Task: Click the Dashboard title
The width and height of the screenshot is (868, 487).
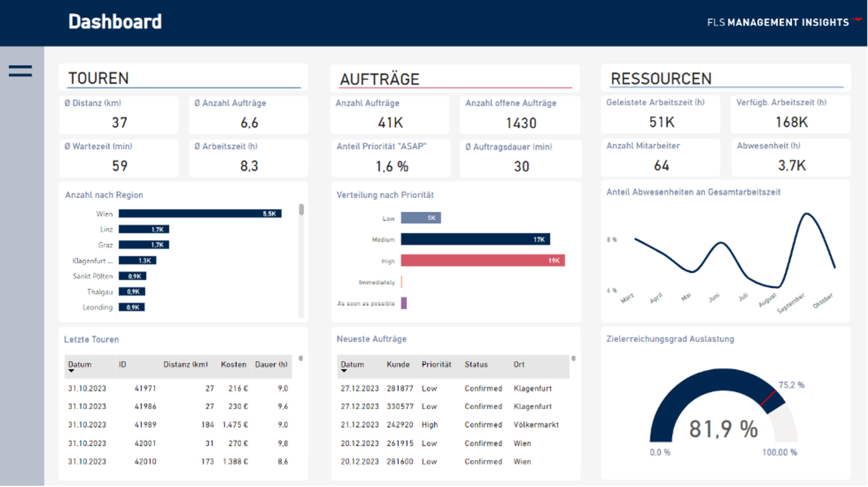Action: coord(115,22)
